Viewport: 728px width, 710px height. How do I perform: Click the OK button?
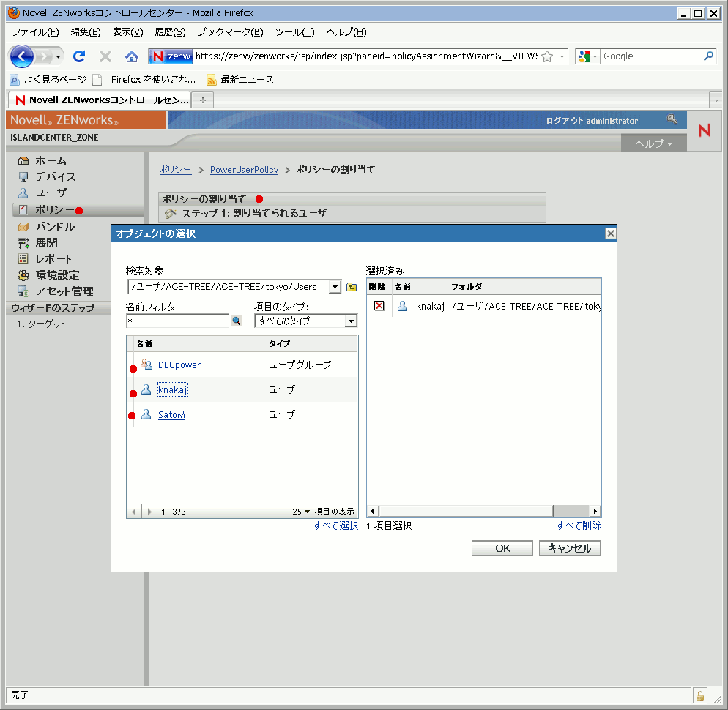tap(502, 548)
